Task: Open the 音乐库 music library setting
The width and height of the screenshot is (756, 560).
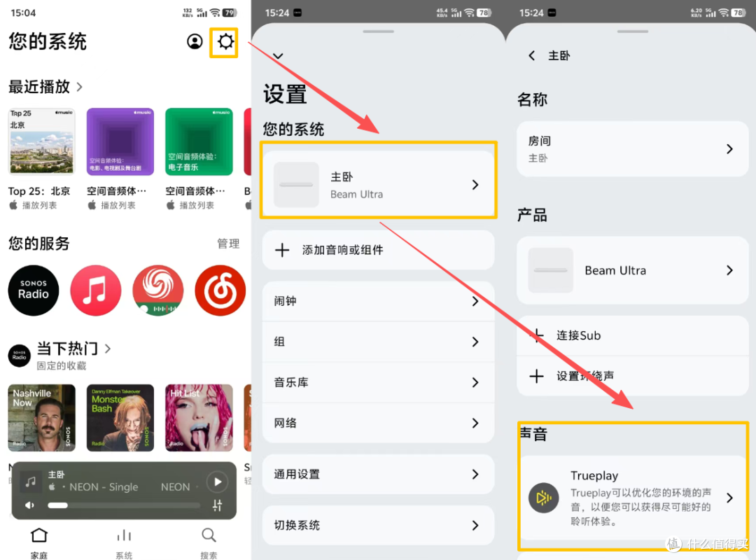Action: click(378, 382)
